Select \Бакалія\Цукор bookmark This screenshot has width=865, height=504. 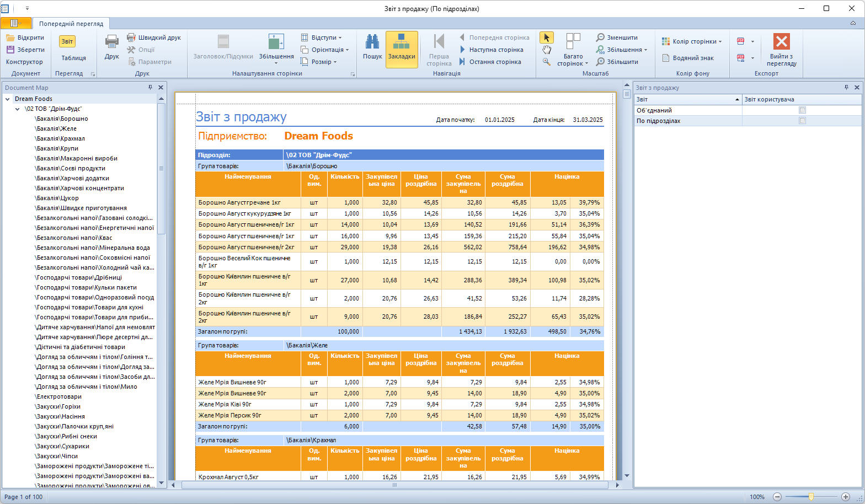pyautogui.click(x=57, y=198)
